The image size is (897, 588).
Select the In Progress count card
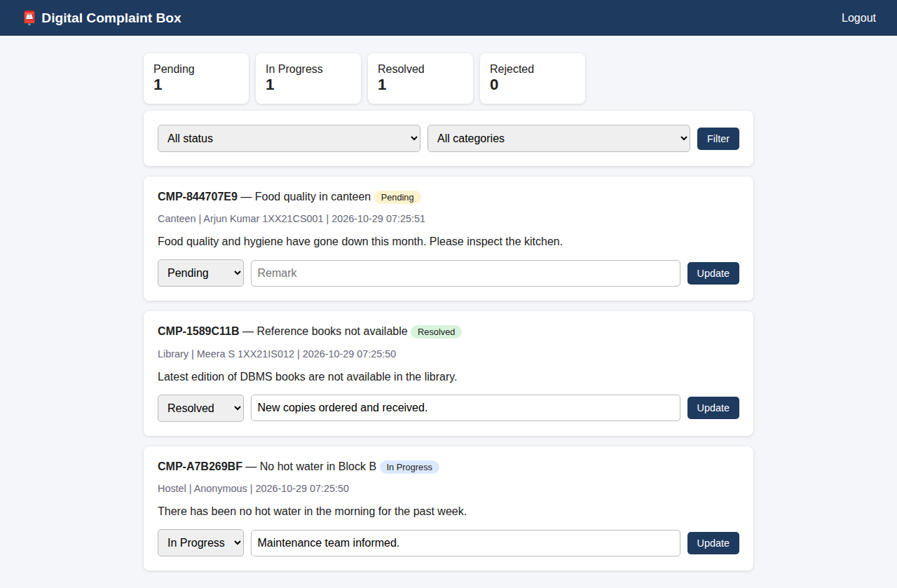pos(308,78)
